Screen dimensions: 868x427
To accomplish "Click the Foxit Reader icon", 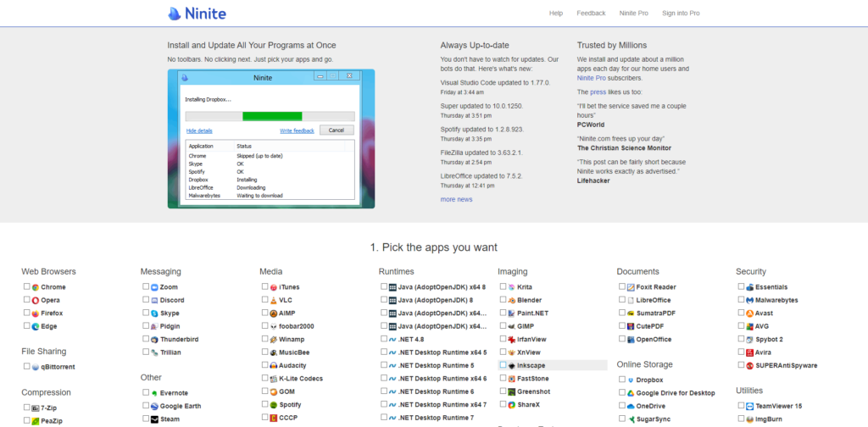I will point(630,287).
